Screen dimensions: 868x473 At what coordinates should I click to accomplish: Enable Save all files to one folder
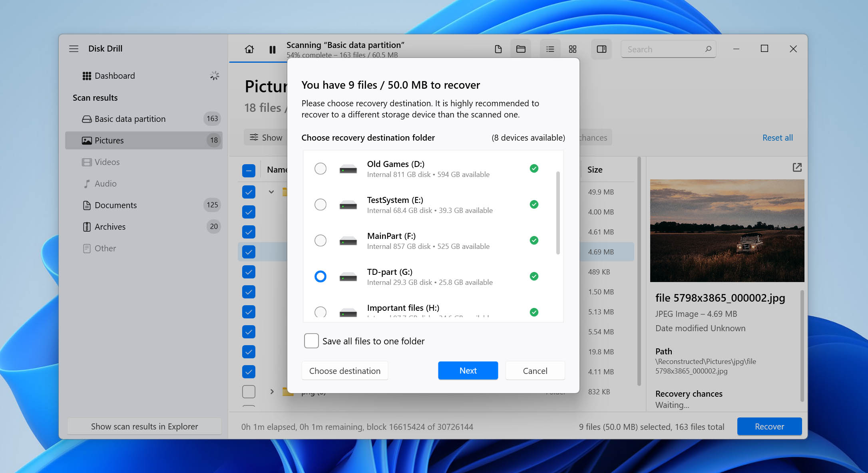[311, 341]
